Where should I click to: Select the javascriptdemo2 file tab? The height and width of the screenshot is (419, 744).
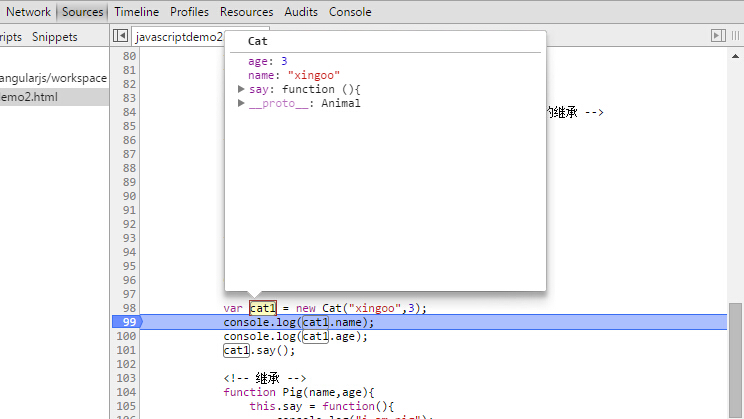tap(179, 37)
